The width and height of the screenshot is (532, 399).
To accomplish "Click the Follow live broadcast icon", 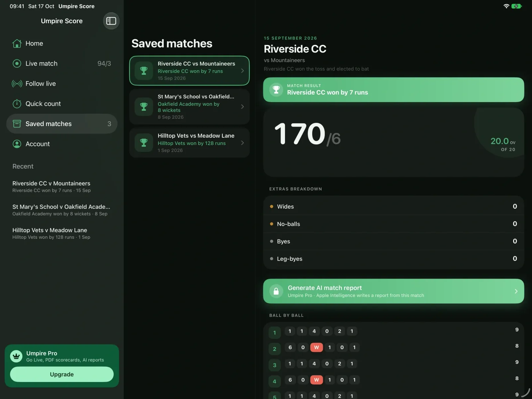I will coord(17,84).
